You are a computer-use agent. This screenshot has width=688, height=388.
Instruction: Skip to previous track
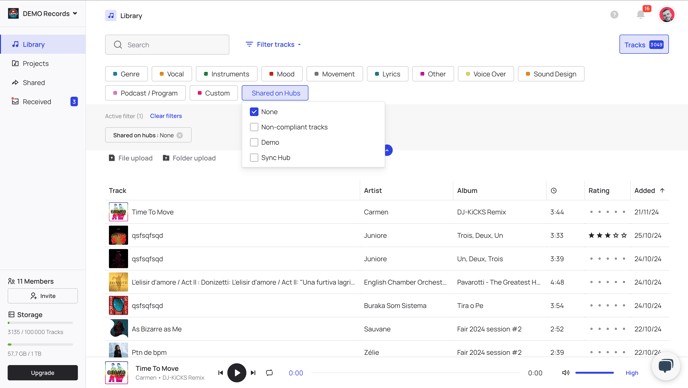(220, 373)
